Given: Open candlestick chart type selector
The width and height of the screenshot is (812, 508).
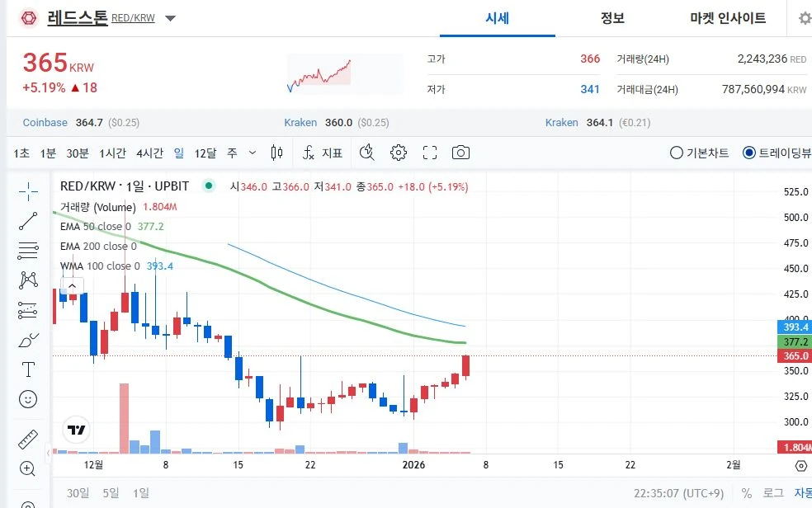Looking at the screenshot, I should coord(276,153).
